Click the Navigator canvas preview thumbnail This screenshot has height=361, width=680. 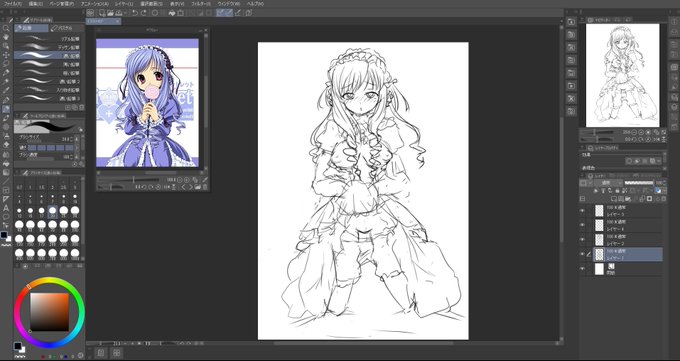point(622,75)
